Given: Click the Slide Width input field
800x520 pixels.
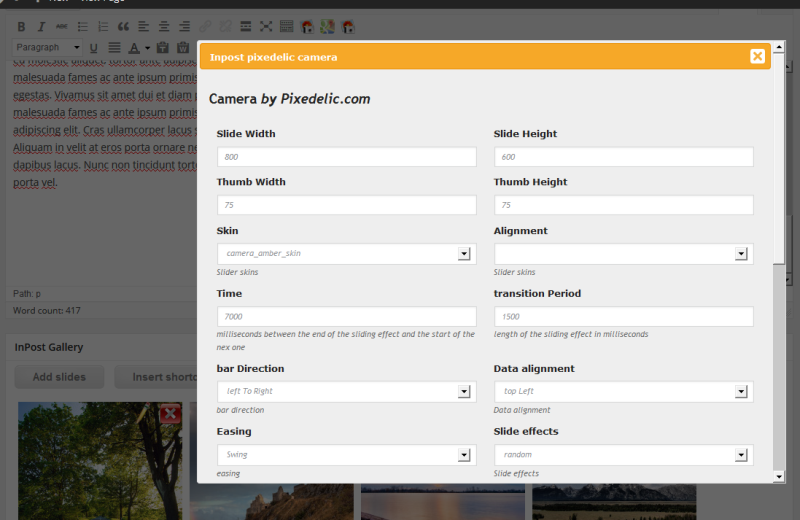Looking at the screenshot, I should [x=346, y=157].
